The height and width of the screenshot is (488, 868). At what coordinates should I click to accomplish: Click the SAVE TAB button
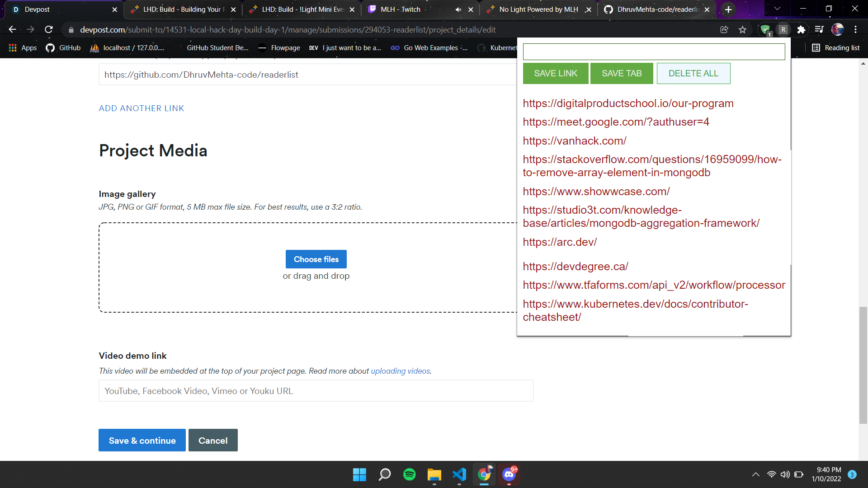tap(621, 74)
